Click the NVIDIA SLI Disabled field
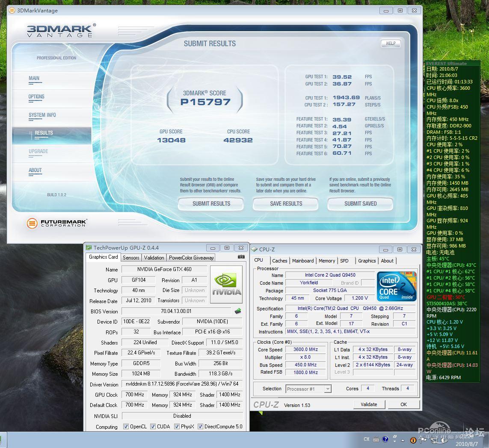 (182, 416)
